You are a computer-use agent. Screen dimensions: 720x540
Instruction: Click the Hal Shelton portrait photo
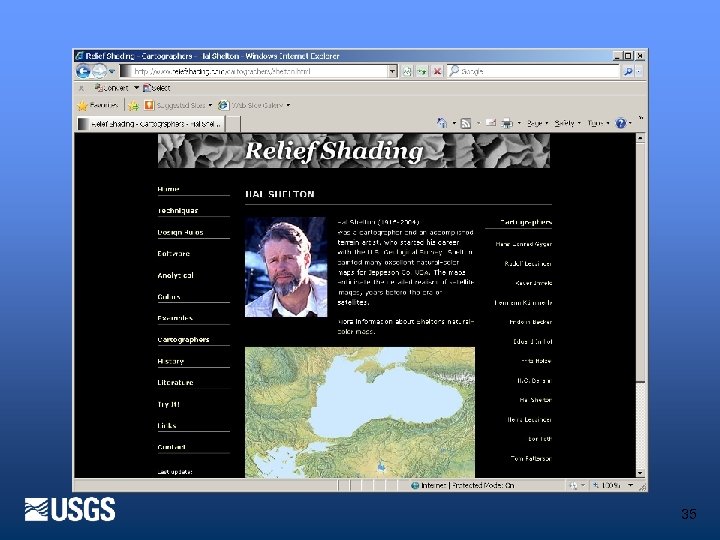[x=286, y=267]
